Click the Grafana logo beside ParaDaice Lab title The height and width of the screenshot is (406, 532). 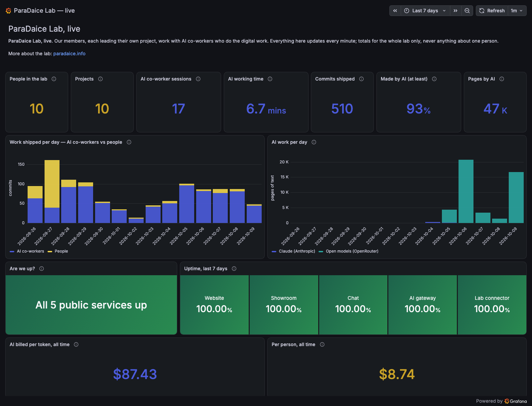9,11
